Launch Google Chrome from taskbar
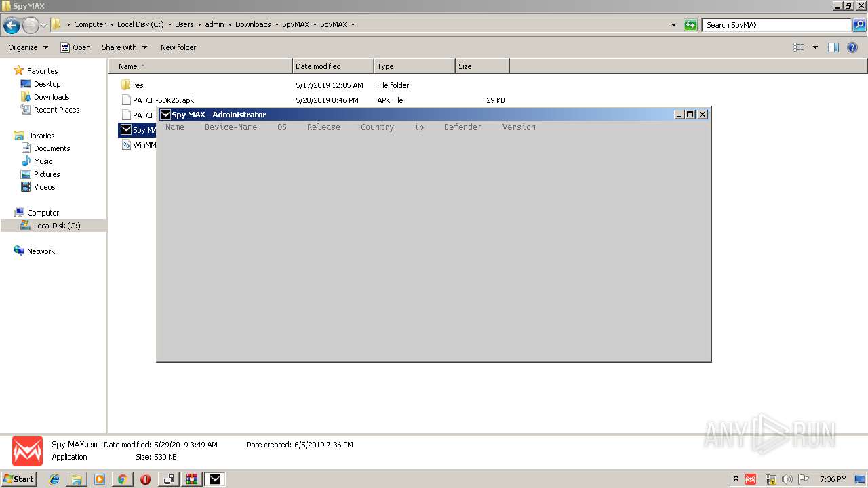The image size is (868, 488). click(122, 479)
